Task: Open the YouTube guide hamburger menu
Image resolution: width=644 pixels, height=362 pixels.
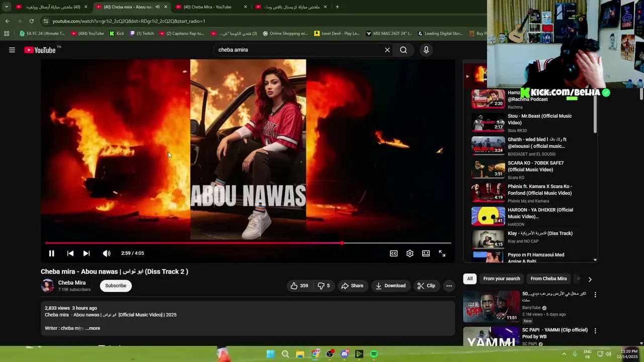Action: pos(12,50)
